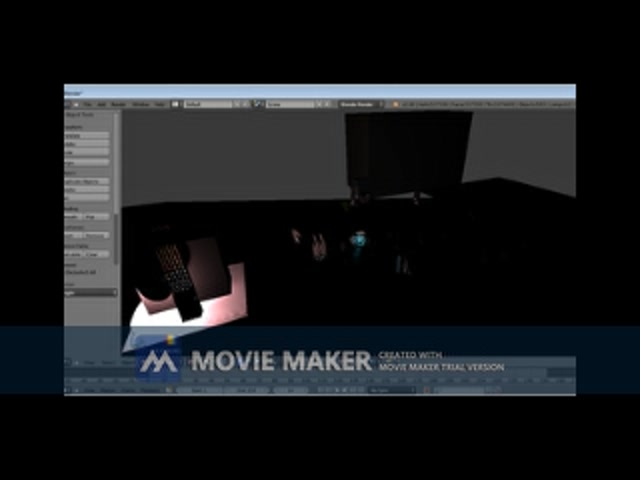Open the dropdown at bottom of tool shelf

[x=91, y=293]
